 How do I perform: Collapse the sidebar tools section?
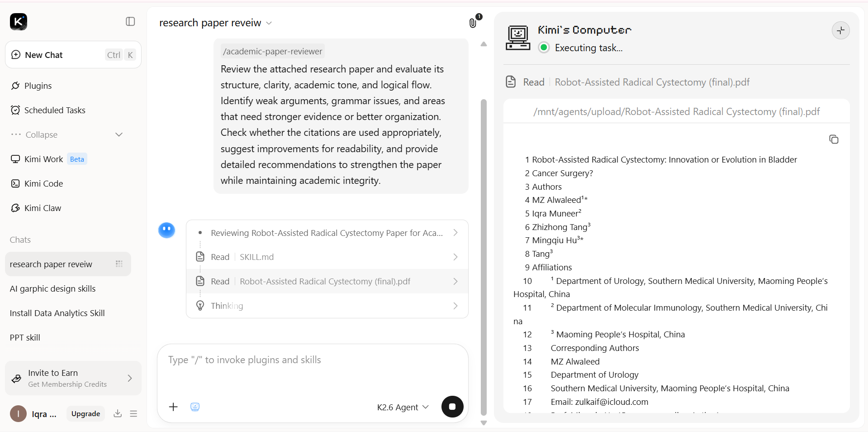click(68, 134)
